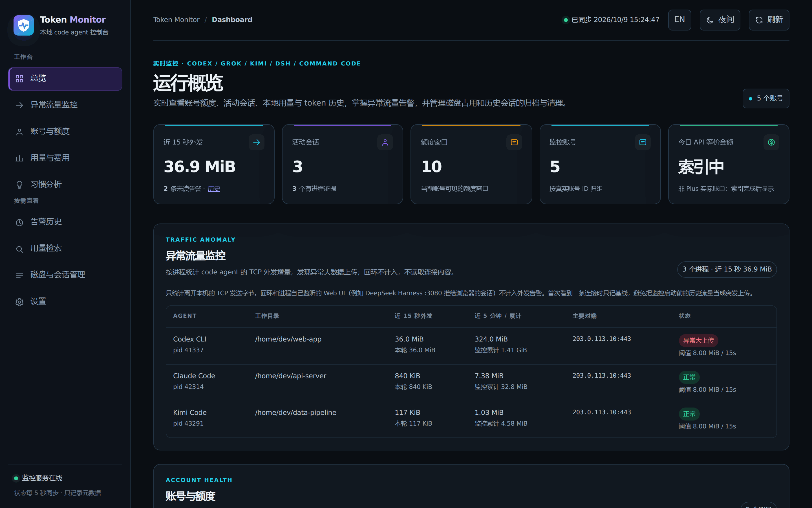Image resolution: width=812 pixels, height=508 pixels.
Task: Click the 3 个进程 · 近 15 秒 36.9 MiB pill
Action: coord(727,270)
